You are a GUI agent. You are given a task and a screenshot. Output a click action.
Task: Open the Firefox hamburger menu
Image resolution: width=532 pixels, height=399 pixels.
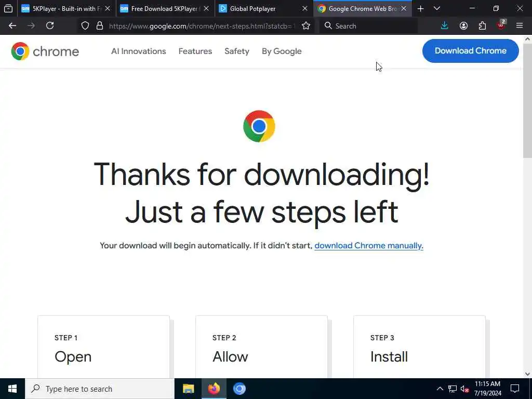520,26
